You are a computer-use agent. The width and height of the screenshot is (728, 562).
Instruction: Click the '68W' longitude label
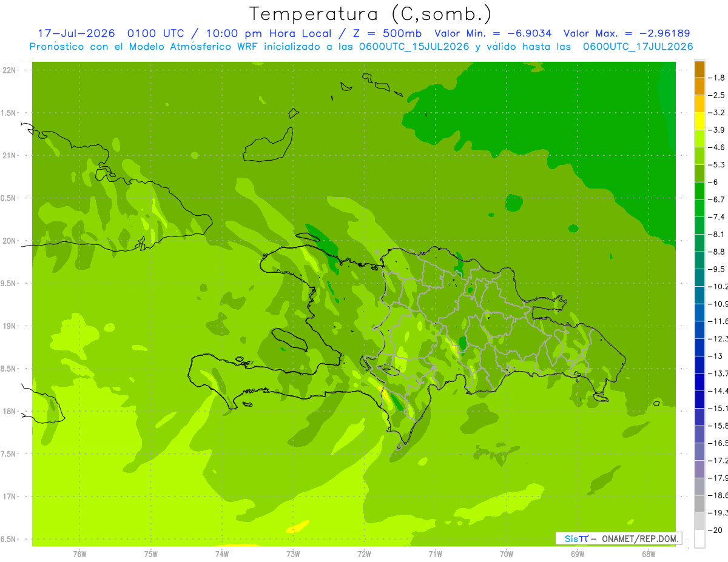coord(649,554)
